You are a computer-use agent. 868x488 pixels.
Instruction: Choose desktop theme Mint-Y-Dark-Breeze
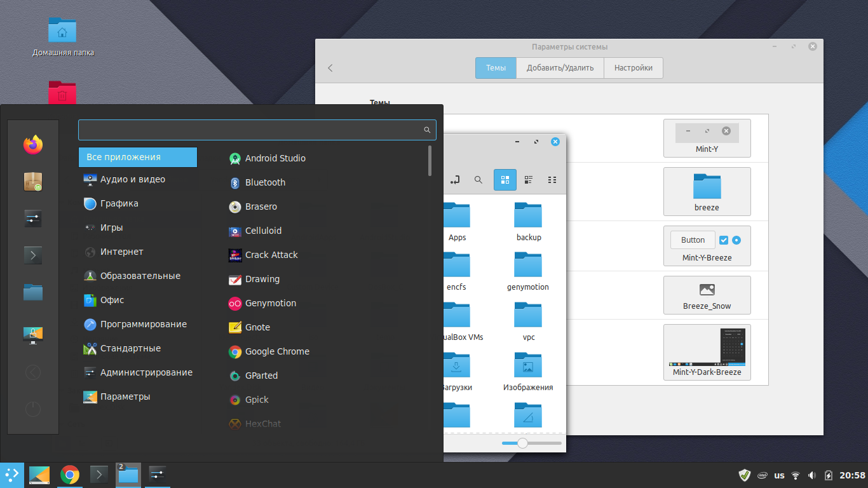point(707,352)
